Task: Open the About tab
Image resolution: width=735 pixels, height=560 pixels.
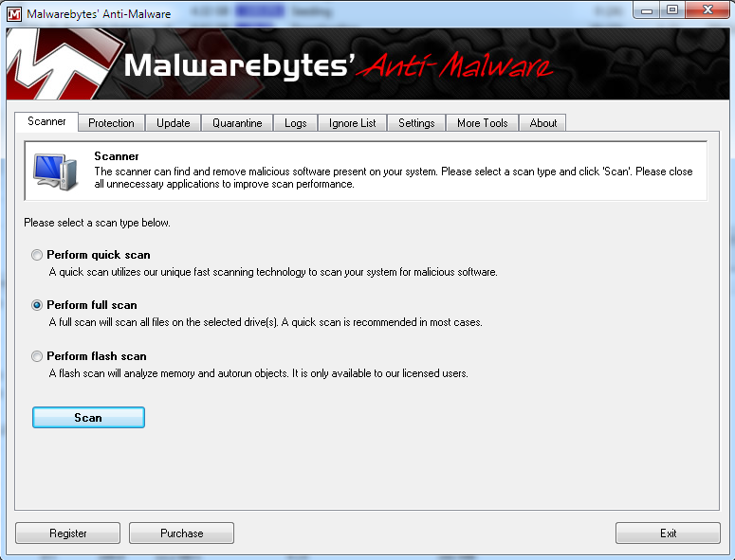Action: 542,123
